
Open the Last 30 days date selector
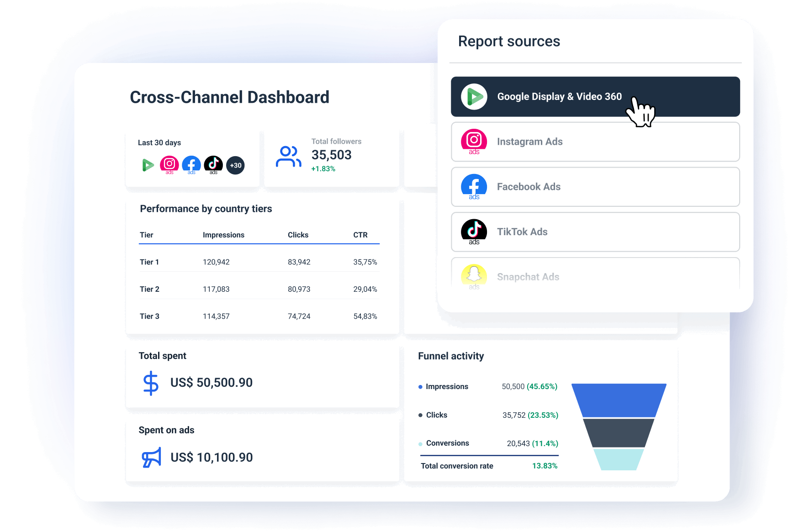pyautogui.click(x=159, y=142)
